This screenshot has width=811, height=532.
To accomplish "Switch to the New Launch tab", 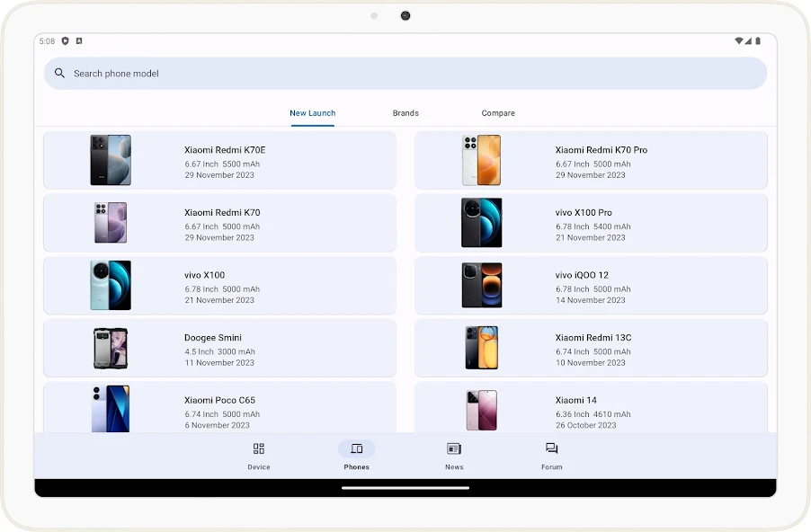I will [x=312, y=113].
